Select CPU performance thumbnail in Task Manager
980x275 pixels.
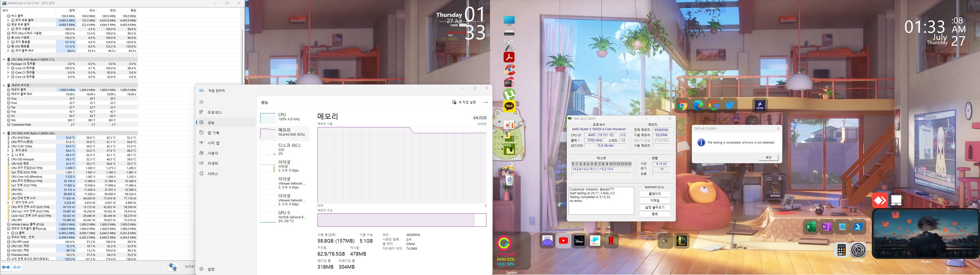267,118
